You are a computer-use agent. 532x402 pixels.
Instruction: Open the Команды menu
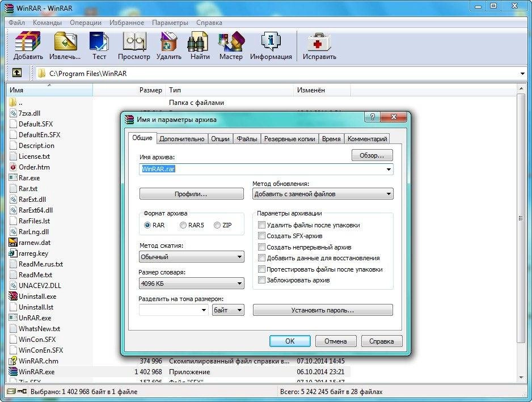(x=47, y=23)
